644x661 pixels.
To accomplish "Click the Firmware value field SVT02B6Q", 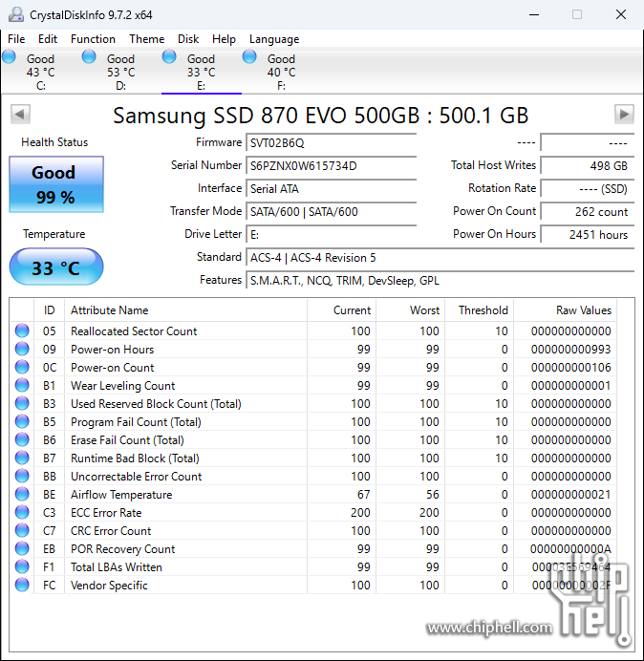I will pos(331,142).
